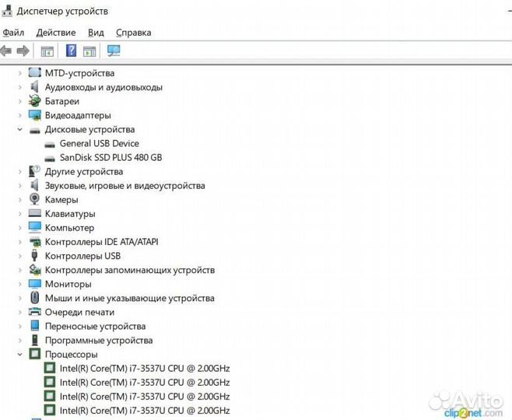
Task: Click the Дисковые устройства drive icon
Action: [34, 131]
